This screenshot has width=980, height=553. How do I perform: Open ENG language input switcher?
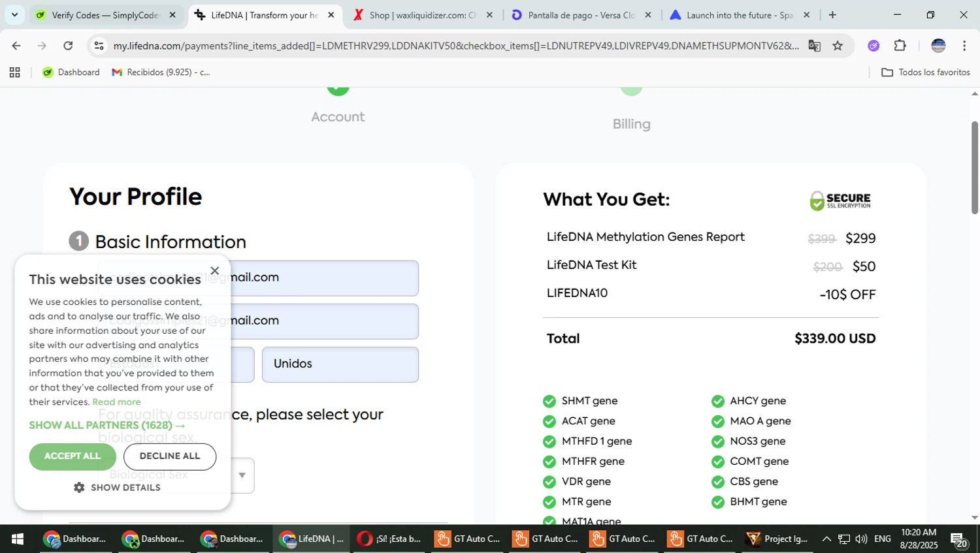(x=882, y=539)
